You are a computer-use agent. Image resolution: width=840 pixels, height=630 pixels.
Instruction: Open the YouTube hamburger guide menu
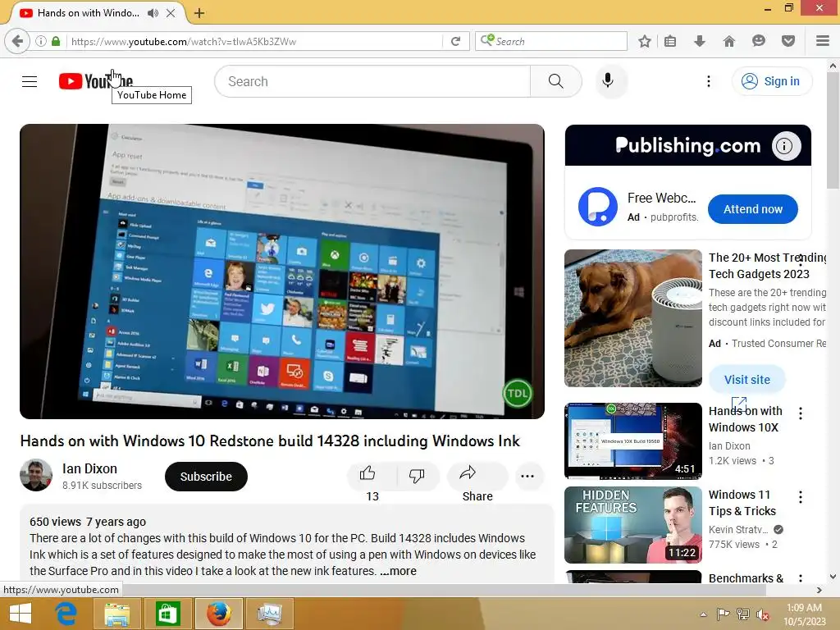[x=30, y=81]
